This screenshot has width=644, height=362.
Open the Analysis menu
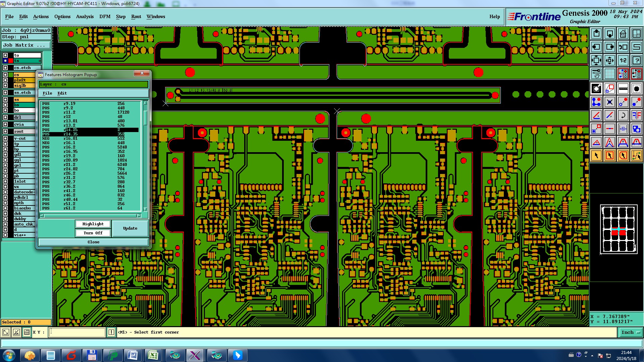tap(85, 16)
